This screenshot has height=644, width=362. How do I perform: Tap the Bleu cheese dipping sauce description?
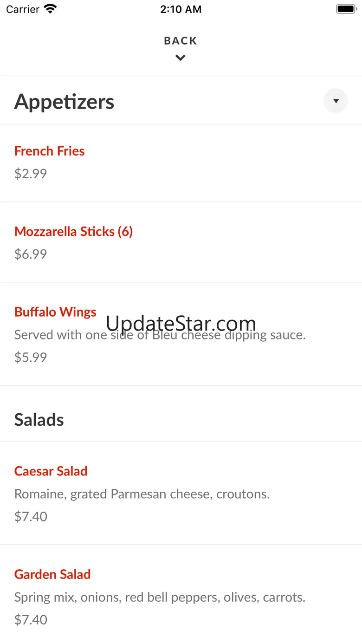click(x=160, y=335)
